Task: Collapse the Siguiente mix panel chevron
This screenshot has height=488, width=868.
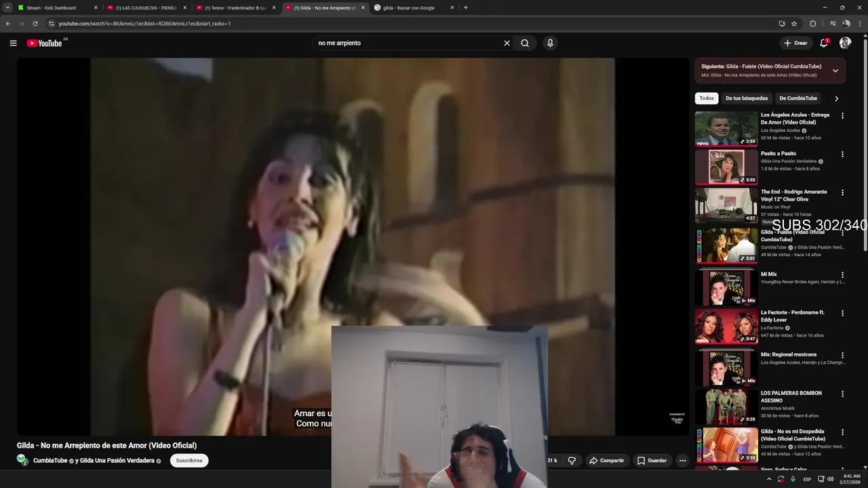Action: coord(835,70)
